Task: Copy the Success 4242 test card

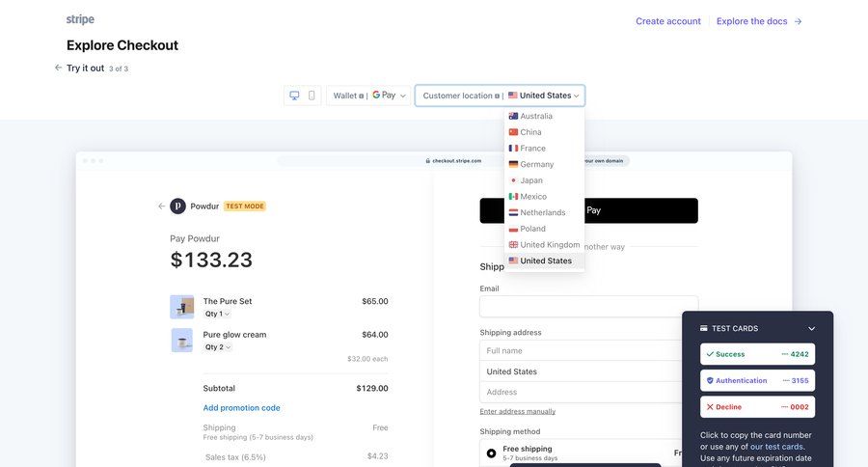Action: pyautogui.click(x=757, y=354)
